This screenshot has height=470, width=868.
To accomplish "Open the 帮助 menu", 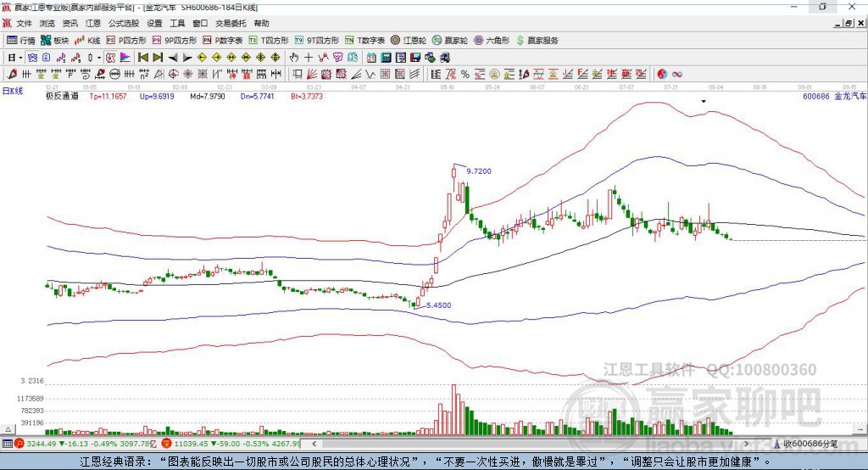I will coord(261,23).
